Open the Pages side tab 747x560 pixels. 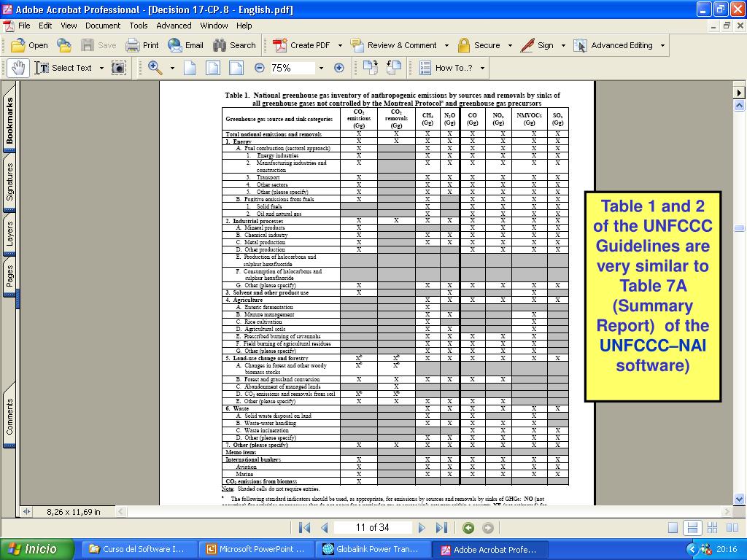[9, 276]
